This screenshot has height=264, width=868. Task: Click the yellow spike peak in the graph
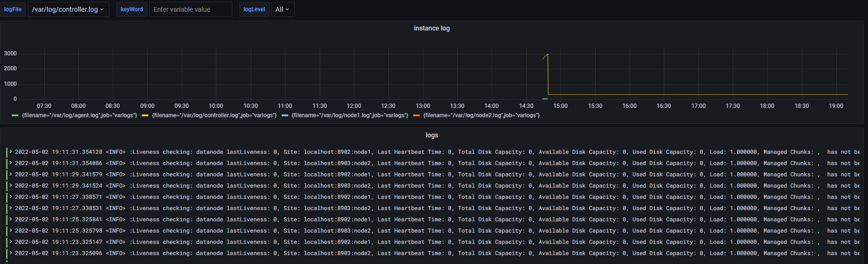(548, 54)
